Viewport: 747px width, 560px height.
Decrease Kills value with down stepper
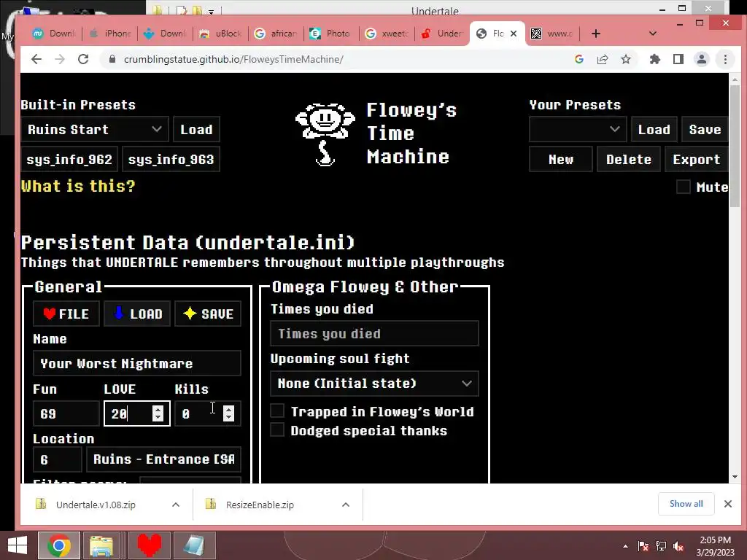click(228, 417)
